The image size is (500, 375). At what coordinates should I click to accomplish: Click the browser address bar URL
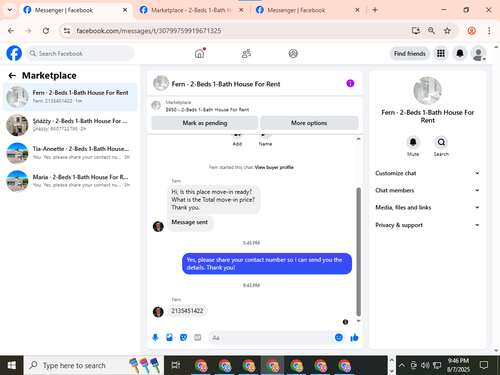click(149, 31)
